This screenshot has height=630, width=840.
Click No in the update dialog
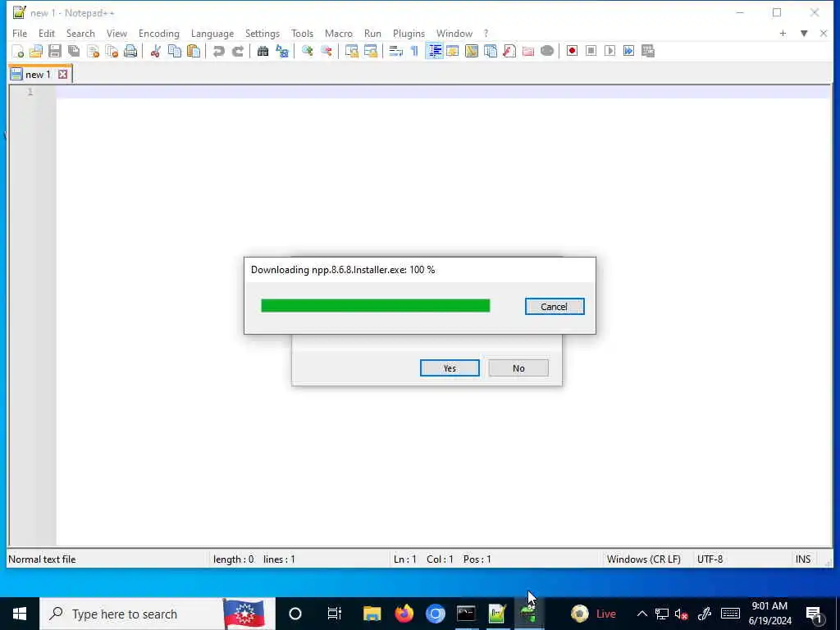[518, 368]
